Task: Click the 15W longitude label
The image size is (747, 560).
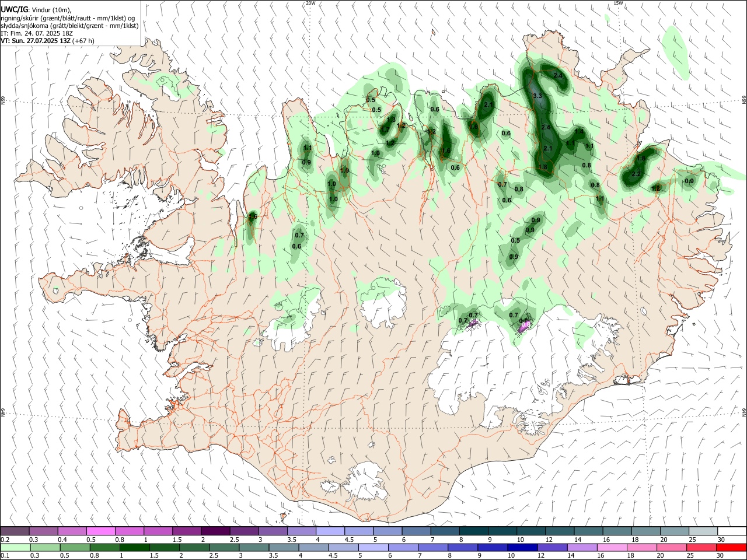Action: (x=619, y=2)
